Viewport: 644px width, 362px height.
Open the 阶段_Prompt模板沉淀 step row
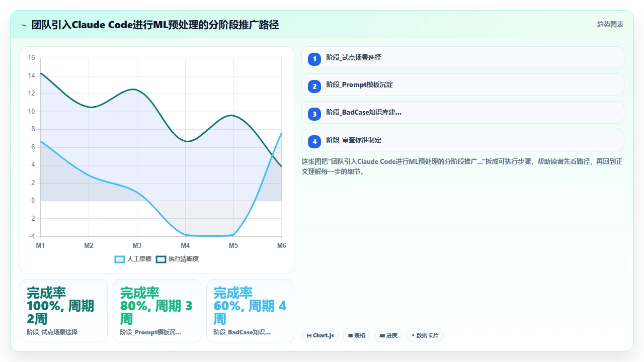pyautogui.click(x=463, y=85)
